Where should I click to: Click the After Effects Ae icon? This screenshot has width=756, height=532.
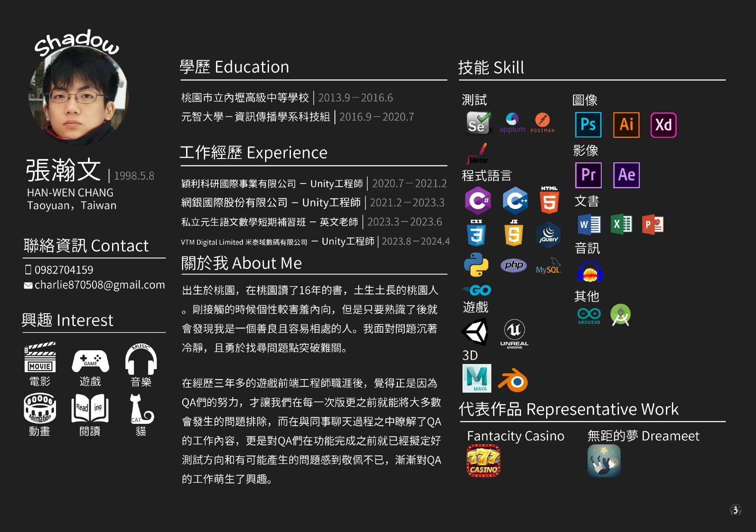point(626,175)
